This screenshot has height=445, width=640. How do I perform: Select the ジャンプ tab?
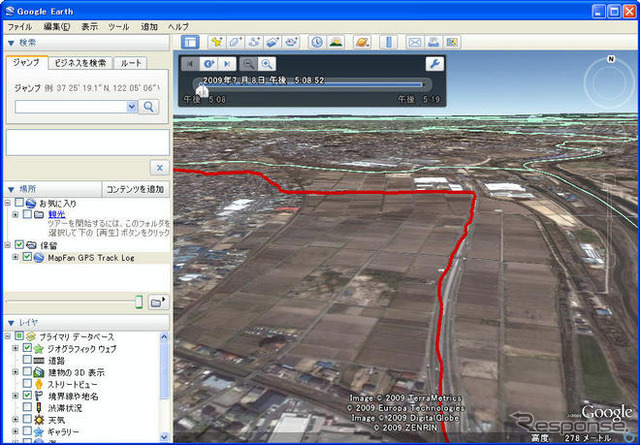(x=27, y=62)
